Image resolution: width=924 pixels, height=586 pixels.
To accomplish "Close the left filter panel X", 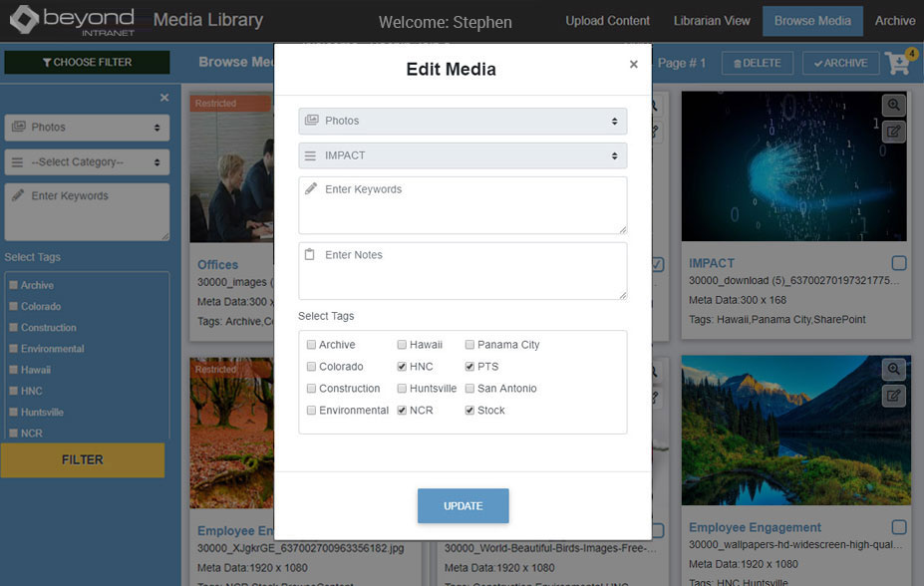I will click(x=164, y=98).
